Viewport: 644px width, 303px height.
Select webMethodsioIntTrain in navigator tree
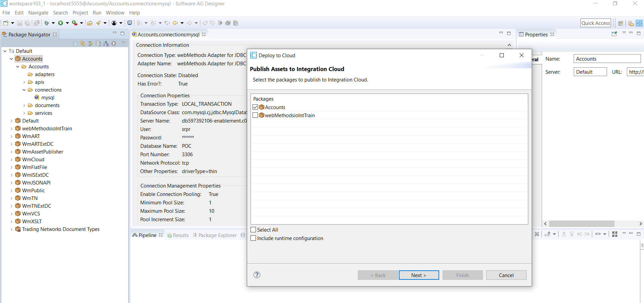[x=47, y=129]
